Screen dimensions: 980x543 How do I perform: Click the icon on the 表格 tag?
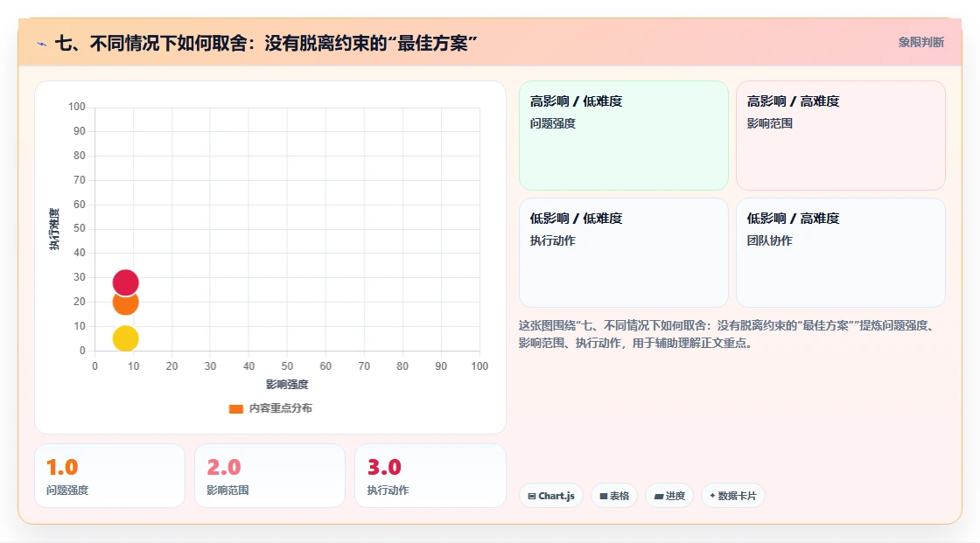click(604, 496)
